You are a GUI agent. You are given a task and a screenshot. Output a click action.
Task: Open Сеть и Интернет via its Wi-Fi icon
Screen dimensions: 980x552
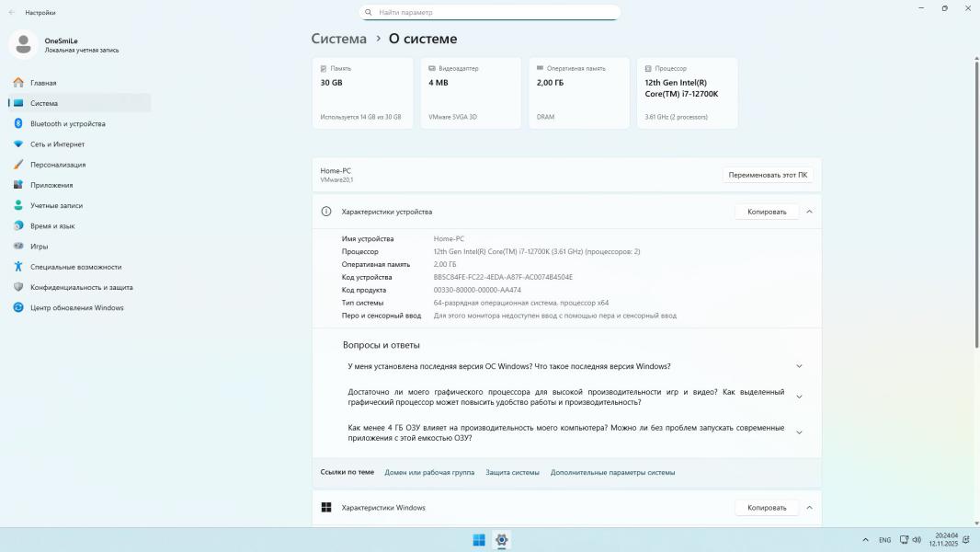18,144
